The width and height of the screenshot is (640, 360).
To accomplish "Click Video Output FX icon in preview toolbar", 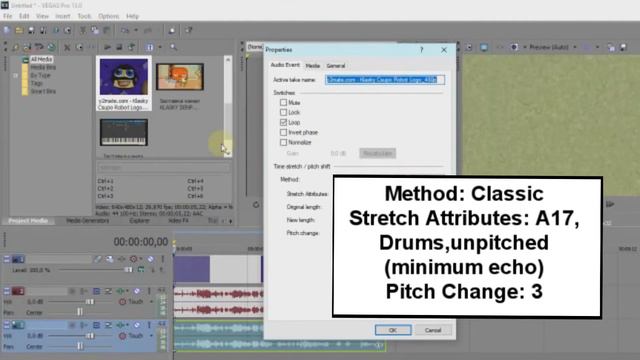I will click(500, 47).
